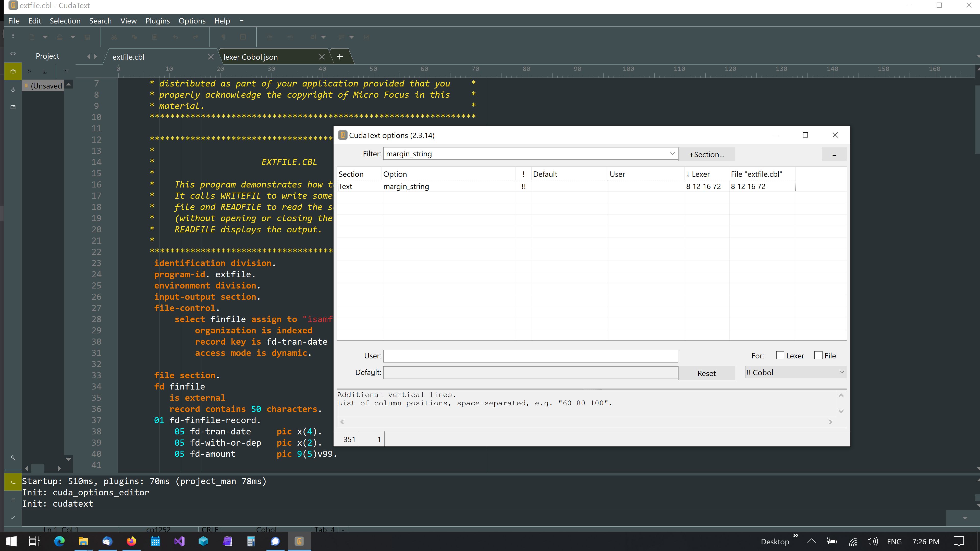Viewport: 980px width, 551px height.
Task: Open Firefox from the taskbar
Action: 131,541
